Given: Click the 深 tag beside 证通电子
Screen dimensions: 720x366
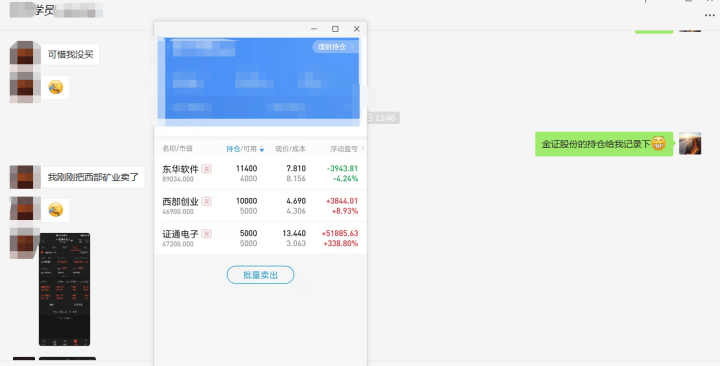Looking at the screenshot, I should [207, 234].
